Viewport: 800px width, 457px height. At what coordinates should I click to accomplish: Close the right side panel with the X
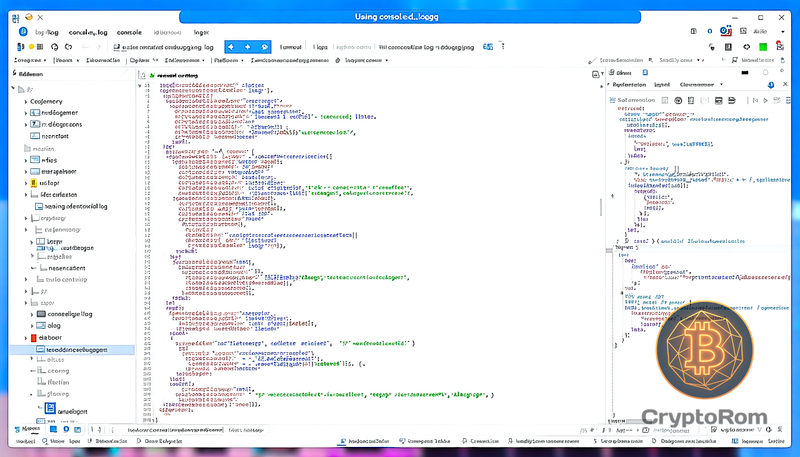click(x=785, y=84)
